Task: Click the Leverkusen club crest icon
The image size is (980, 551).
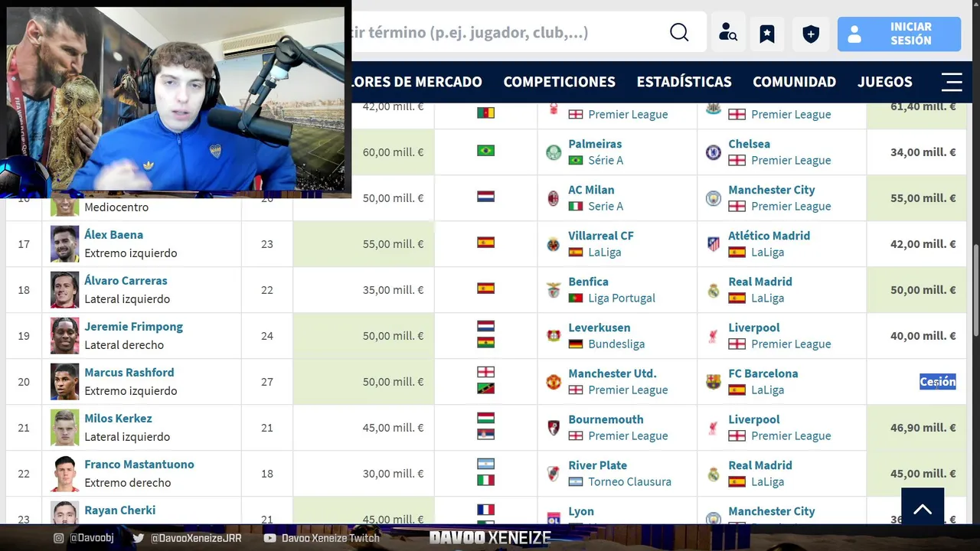Action: tap(553, 336)
